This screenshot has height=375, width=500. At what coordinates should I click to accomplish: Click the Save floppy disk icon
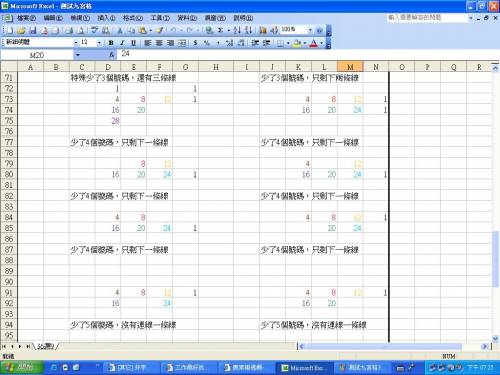pyautogui.click(x=33, y=31)
